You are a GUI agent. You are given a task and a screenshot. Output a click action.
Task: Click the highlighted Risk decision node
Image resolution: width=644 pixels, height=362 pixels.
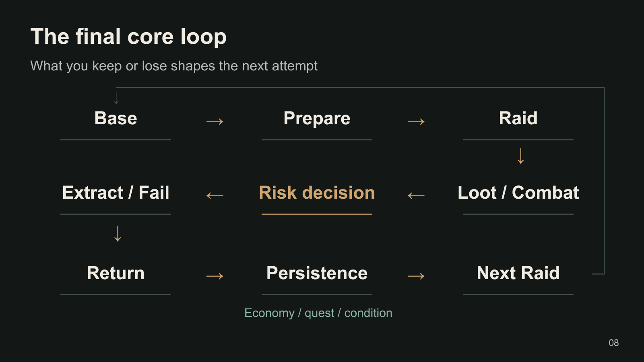click(317, 193)
